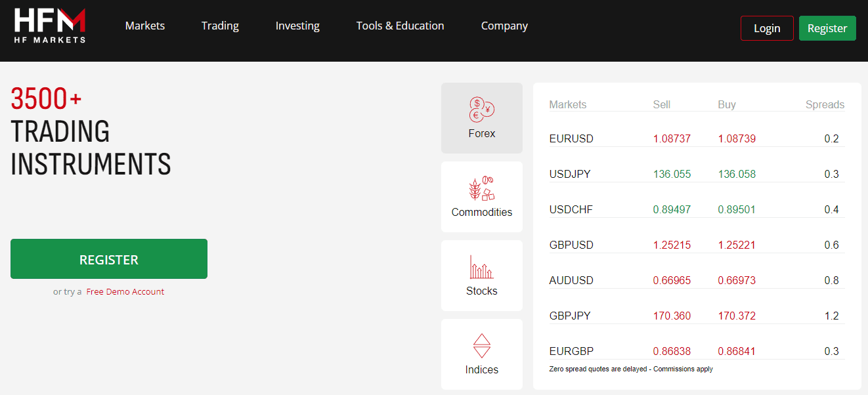Click the GBPJPY spread value 1.2
This screenshot has width=868, height=395.
point(831,316)
